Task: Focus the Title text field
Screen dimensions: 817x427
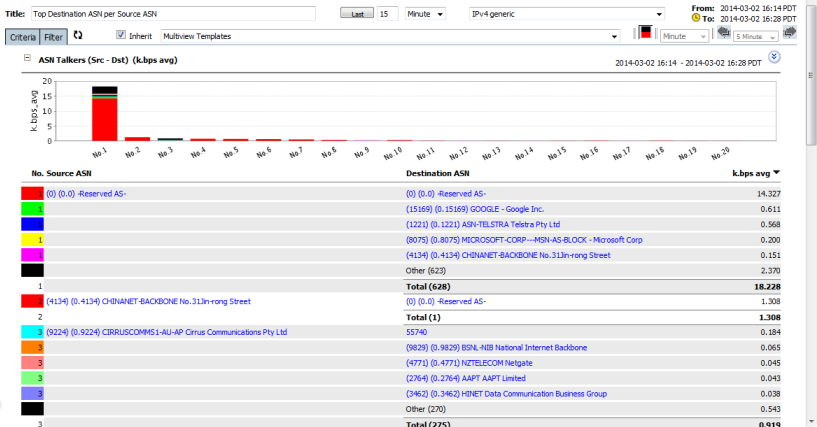Action: (174, 14)
